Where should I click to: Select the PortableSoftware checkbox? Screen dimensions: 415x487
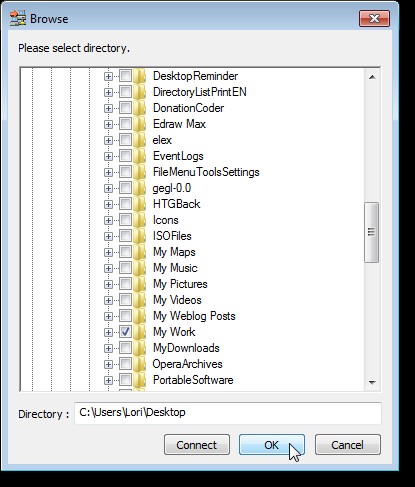click(125, 380)
